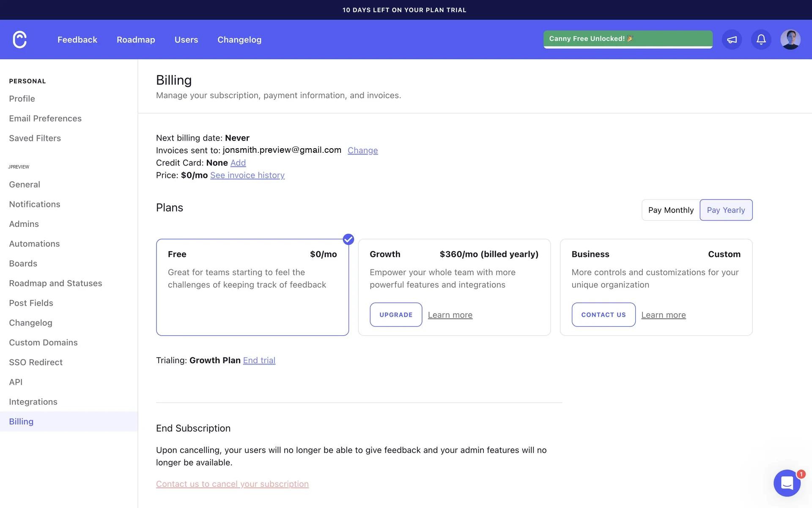
Task: Open Custom Domains settings
Action: click(43, 342)
